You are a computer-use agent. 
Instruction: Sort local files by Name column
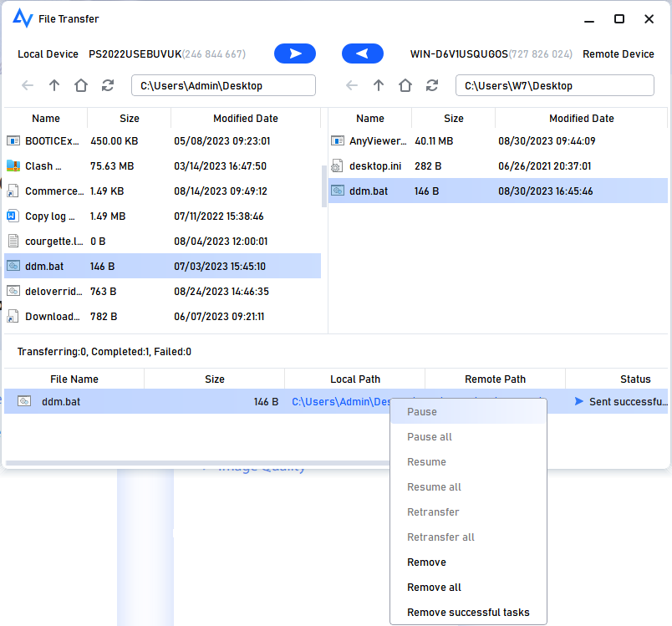46,118
